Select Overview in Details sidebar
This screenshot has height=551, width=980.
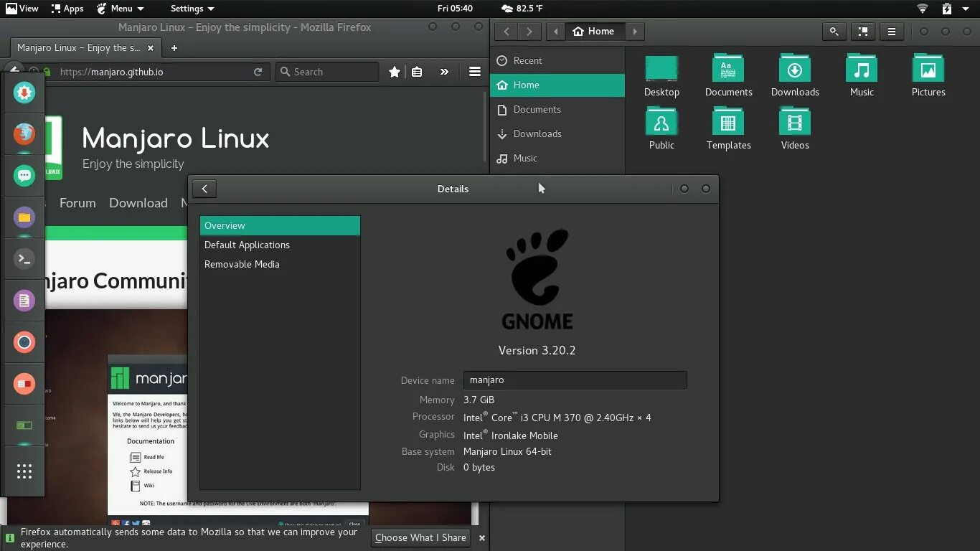[x=280, y=225]
